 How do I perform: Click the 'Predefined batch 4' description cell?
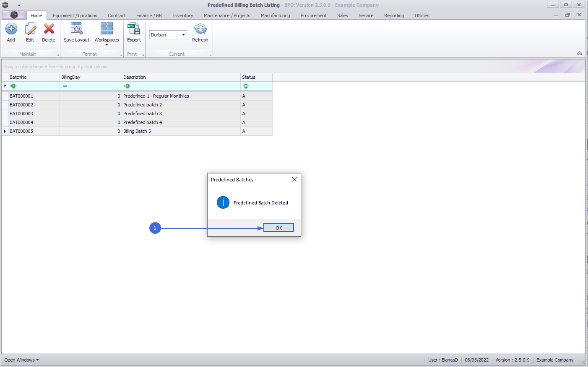181,122
